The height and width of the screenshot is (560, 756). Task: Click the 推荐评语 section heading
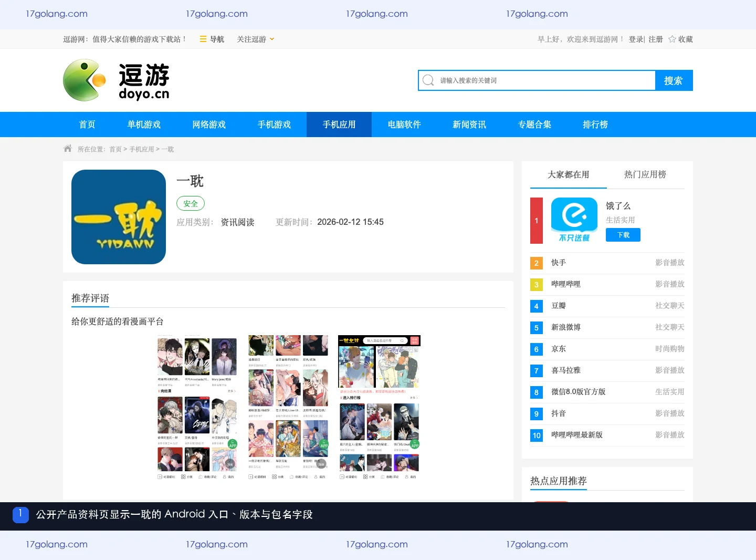point(90,298)
